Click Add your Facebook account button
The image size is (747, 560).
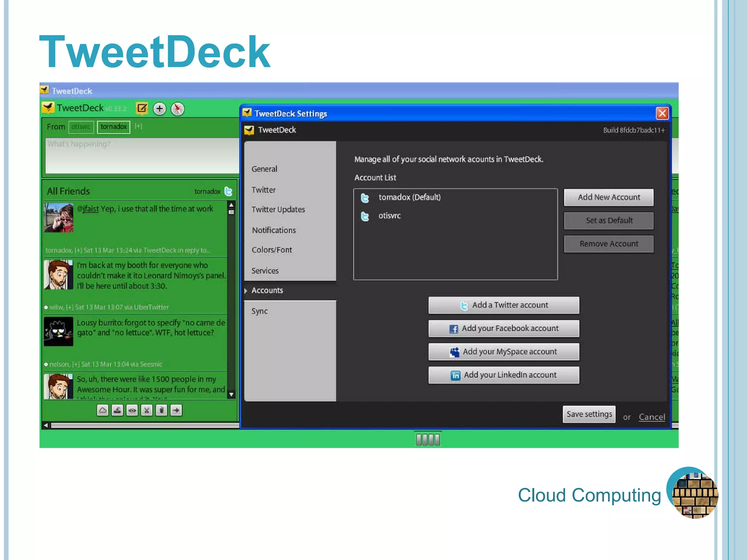504,328
